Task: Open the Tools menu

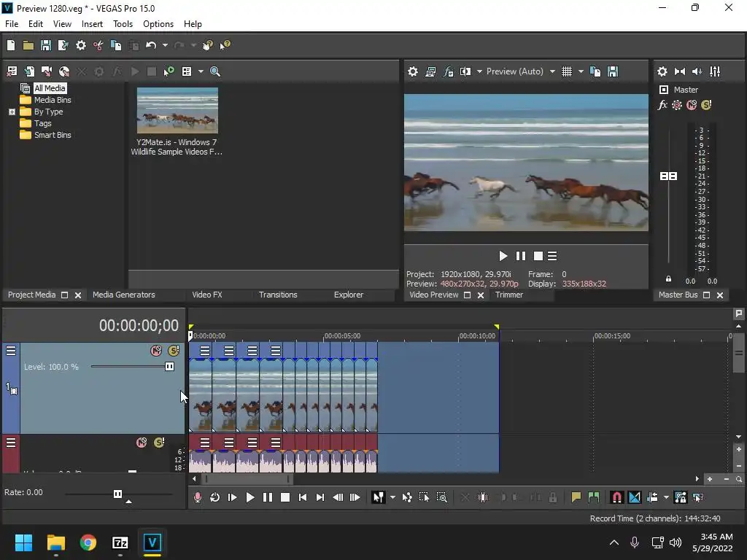Action: [x=123, y=24]
